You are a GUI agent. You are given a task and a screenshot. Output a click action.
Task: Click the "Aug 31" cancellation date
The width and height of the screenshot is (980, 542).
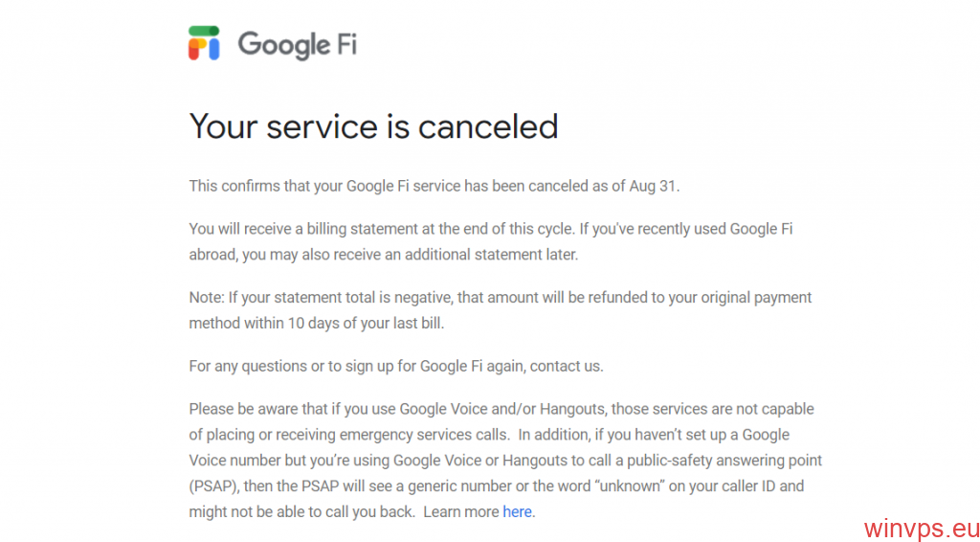(653, 186)
